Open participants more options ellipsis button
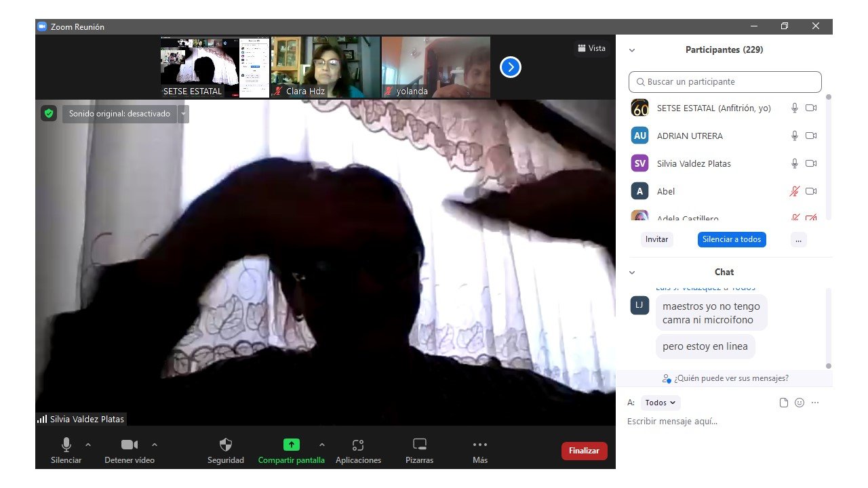The height and width of the screenshot is (488, 868). tap(799, 239)
